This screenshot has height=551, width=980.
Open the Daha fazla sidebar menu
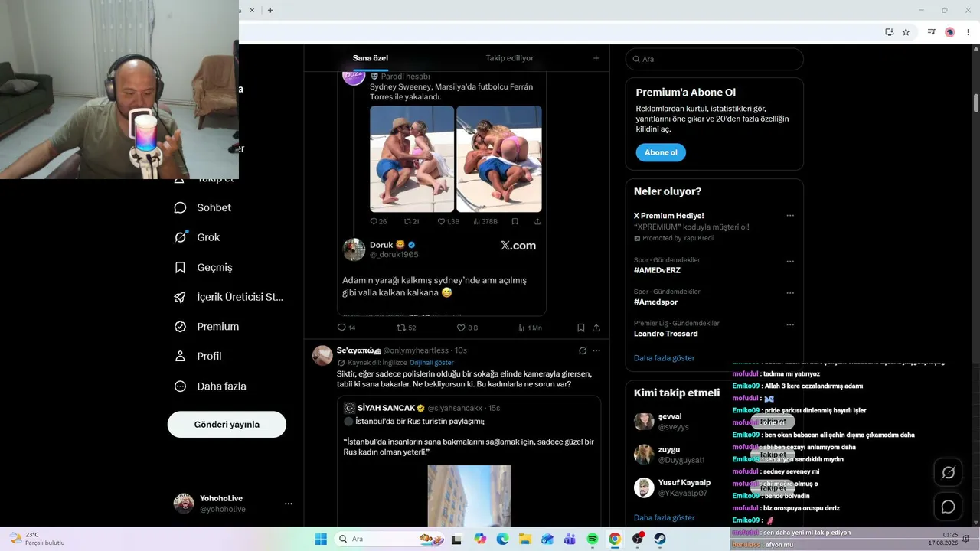point(210,386)
